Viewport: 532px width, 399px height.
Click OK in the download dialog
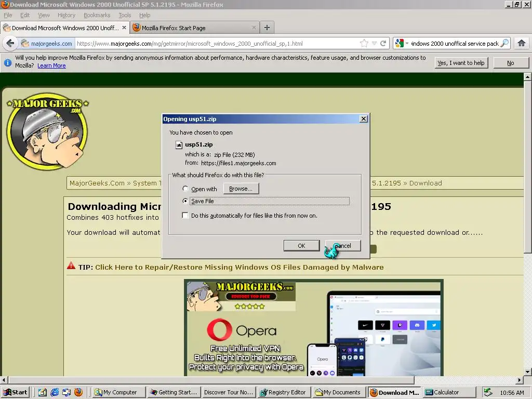(x=302, y=246)
